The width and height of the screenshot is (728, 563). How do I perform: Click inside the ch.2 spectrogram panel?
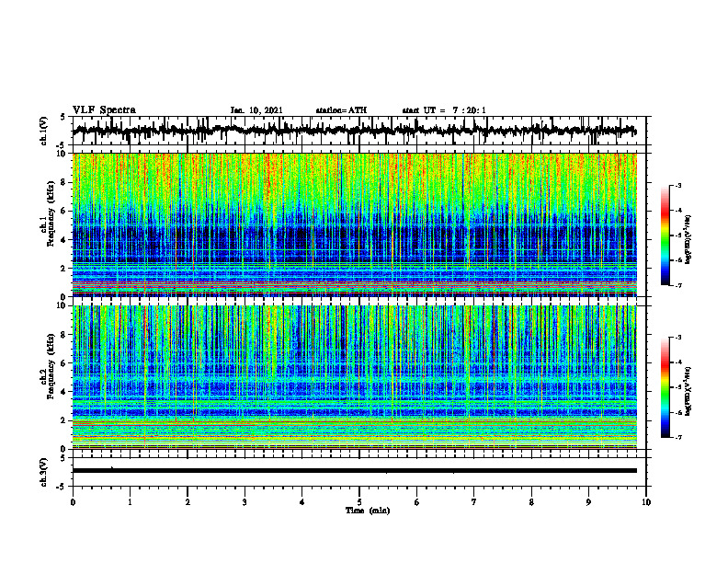(x=354, y=377)
